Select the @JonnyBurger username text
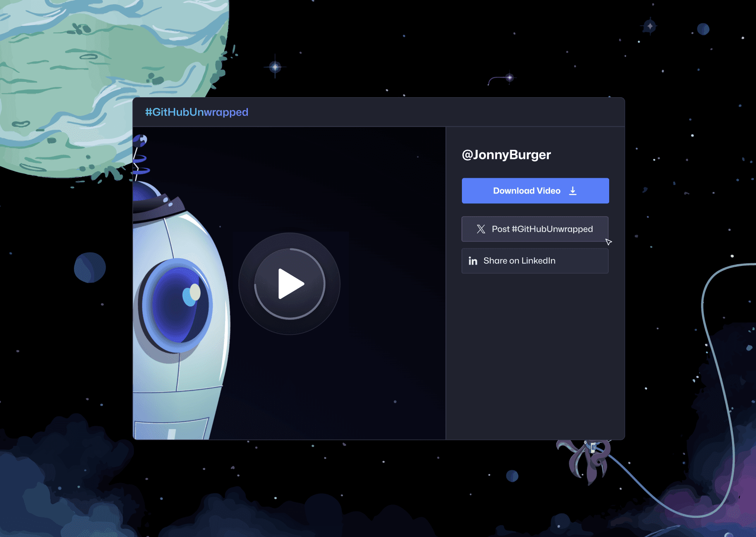This screenshot has width=756, height=537. (x=506, y=155)
